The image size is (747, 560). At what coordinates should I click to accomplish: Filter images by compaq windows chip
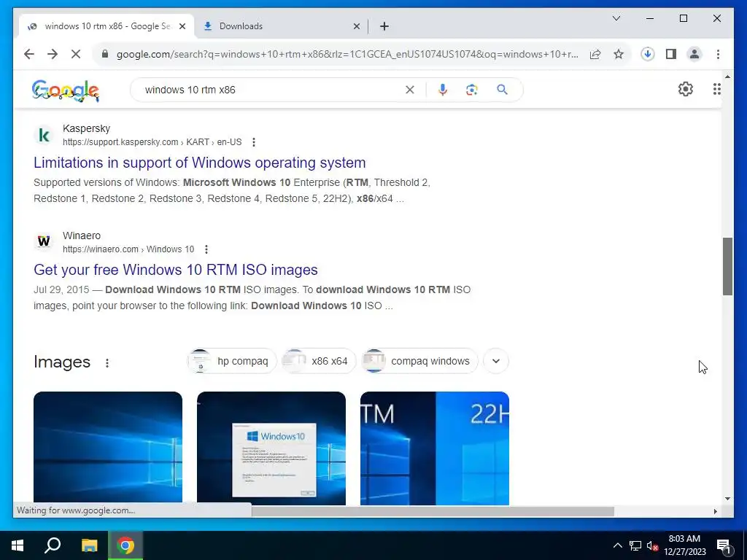point(419,361)
